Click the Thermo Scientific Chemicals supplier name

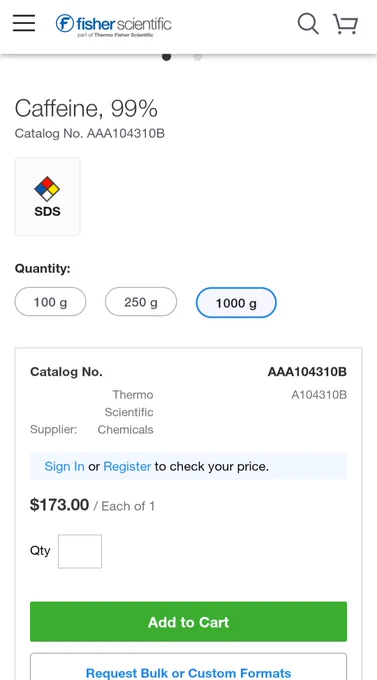point(125,412)
